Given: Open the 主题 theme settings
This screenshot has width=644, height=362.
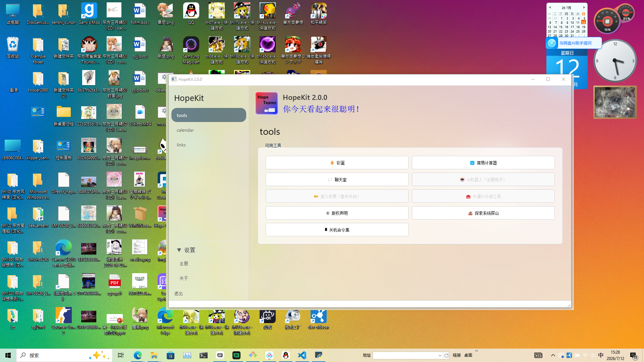Looking at the screenshot, I should (x=184, y=263).
